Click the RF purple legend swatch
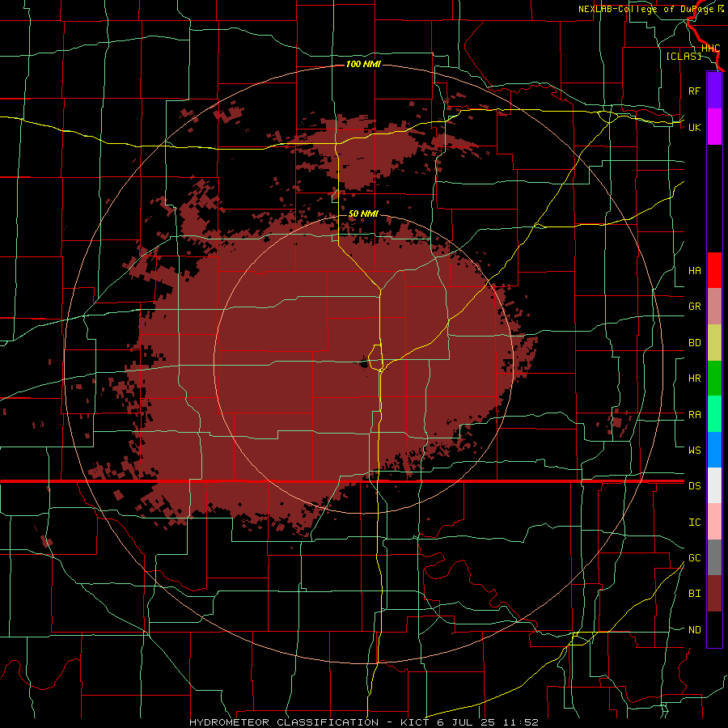 [x=714, y=91]
